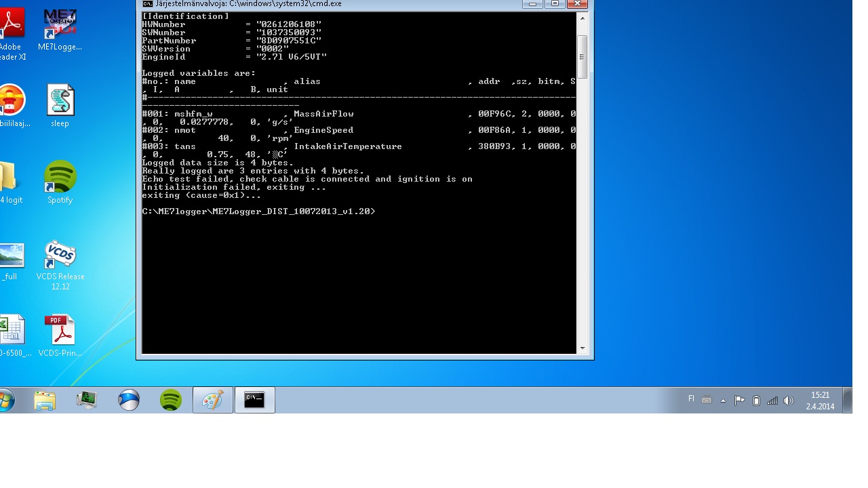Screen dimensions: 868x488
Task: Show hidden system tray icons
Action: click(x=723, y=401)
